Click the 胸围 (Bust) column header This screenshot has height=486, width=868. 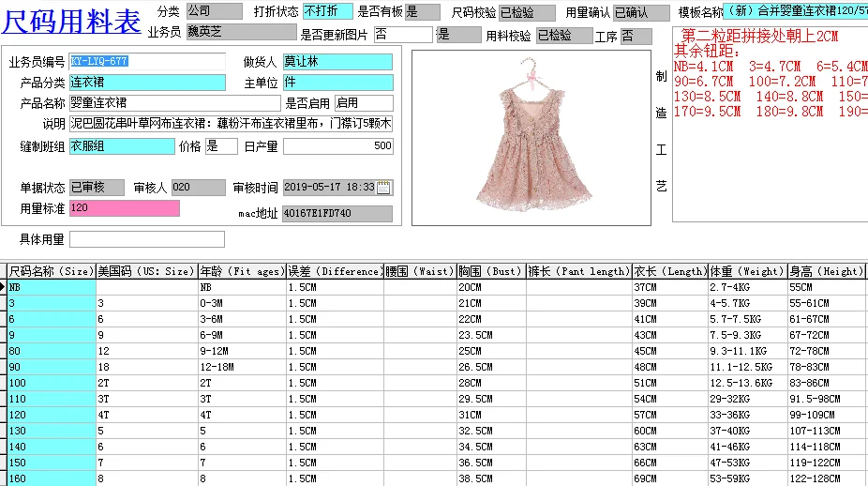[x=491, y=271]
